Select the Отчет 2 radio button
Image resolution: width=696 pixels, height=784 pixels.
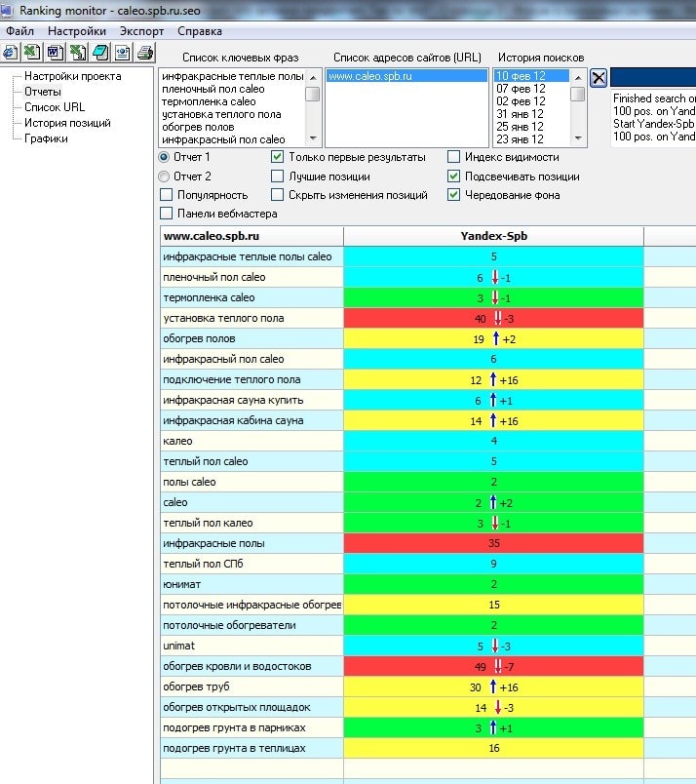(x=164, y=176)
